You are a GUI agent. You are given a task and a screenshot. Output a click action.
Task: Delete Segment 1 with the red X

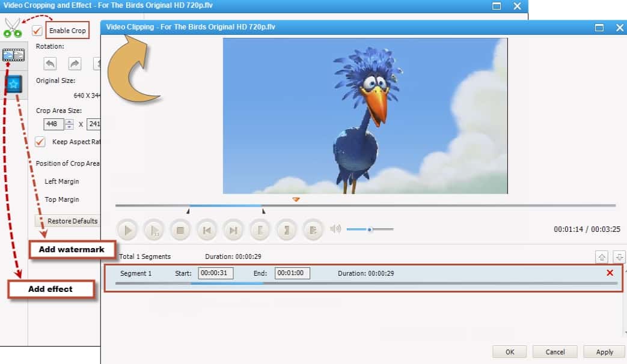click(610, 273)
